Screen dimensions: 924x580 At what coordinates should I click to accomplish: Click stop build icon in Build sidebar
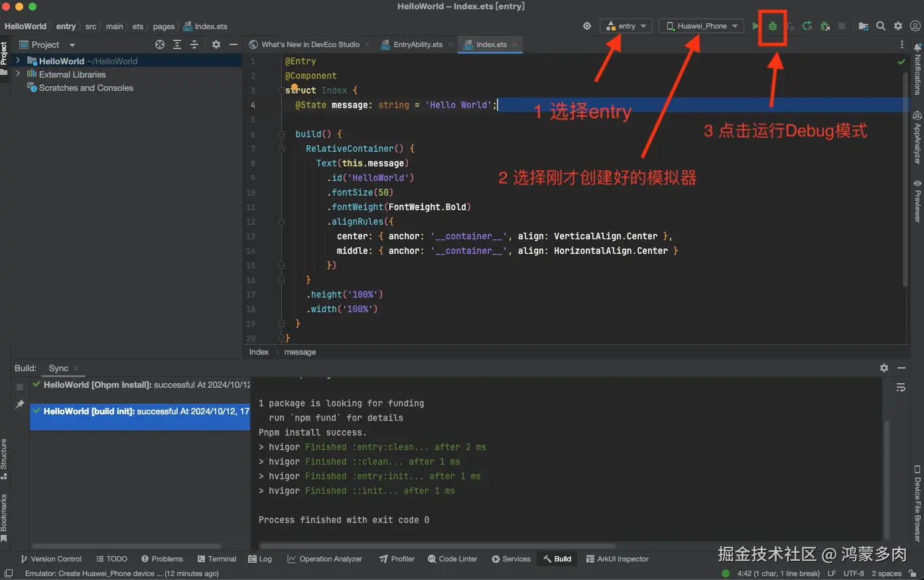pyautogui.click(x=20, y=386)
